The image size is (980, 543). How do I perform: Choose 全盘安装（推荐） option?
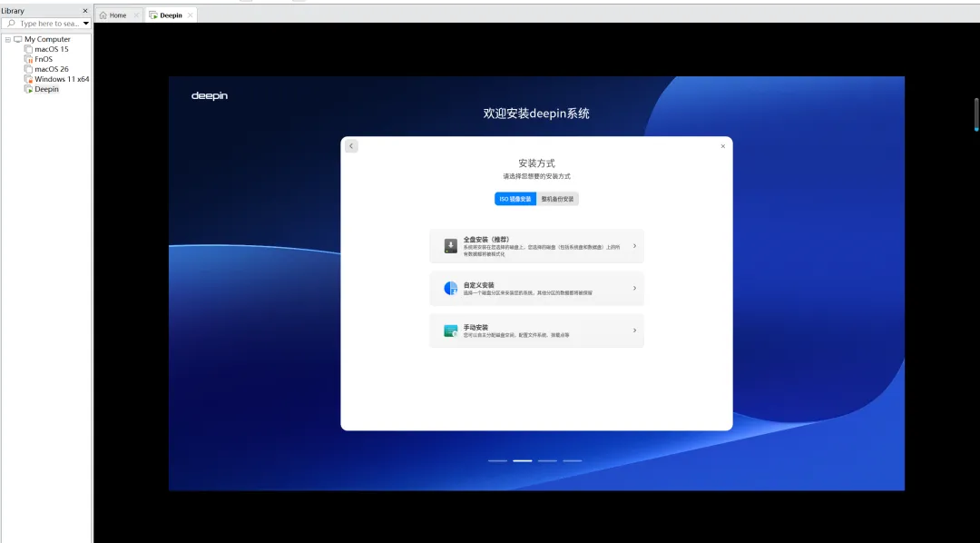pyautogui.click(x=536, y=246)
